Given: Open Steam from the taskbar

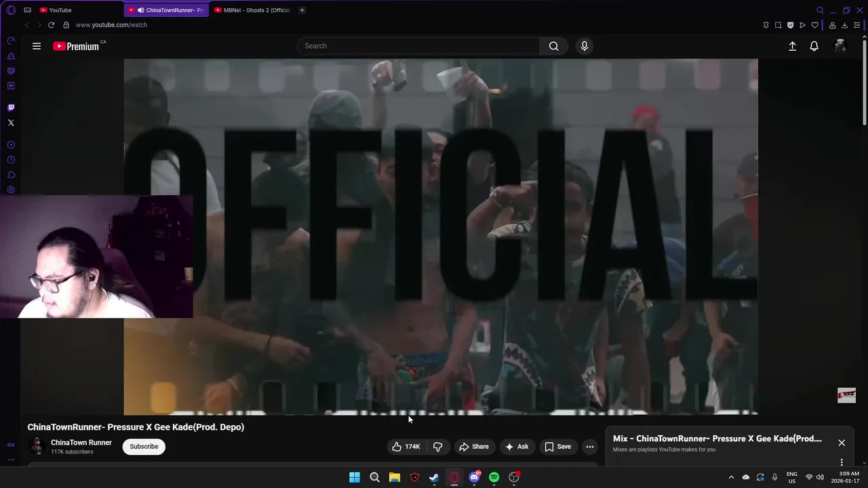Looking at the screenshot, I should tap(434, 477).
